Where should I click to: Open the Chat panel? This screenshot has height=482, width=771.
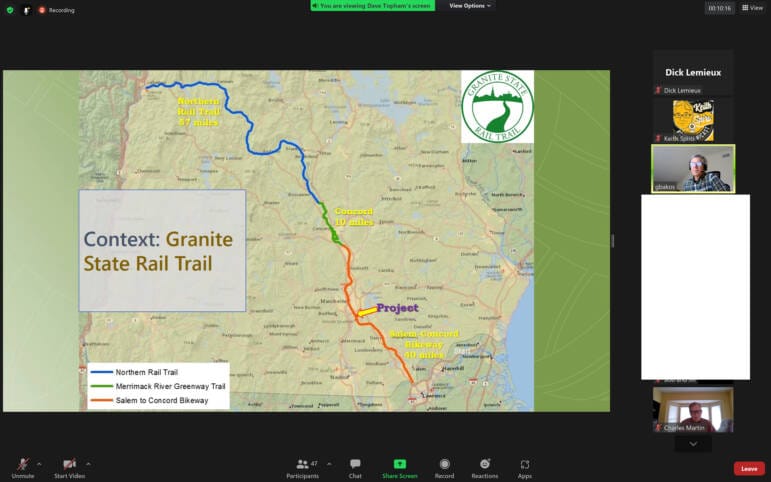coord(355,468)
